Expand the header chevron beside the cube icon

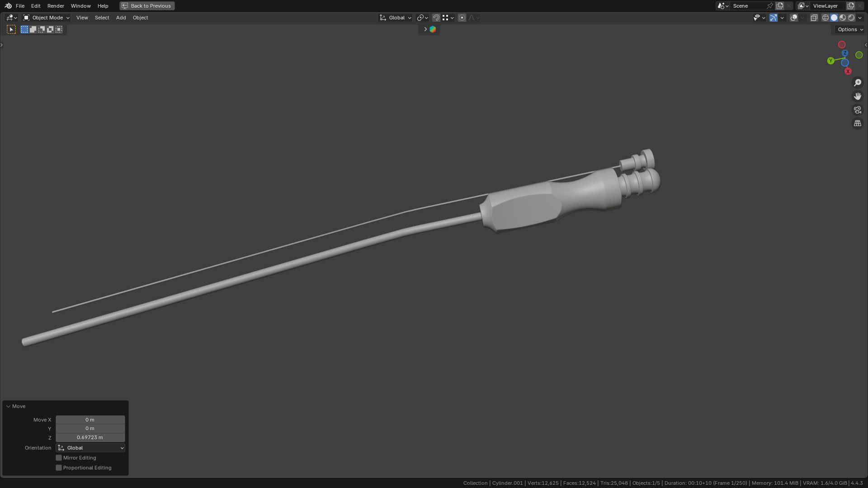point(425,29)
